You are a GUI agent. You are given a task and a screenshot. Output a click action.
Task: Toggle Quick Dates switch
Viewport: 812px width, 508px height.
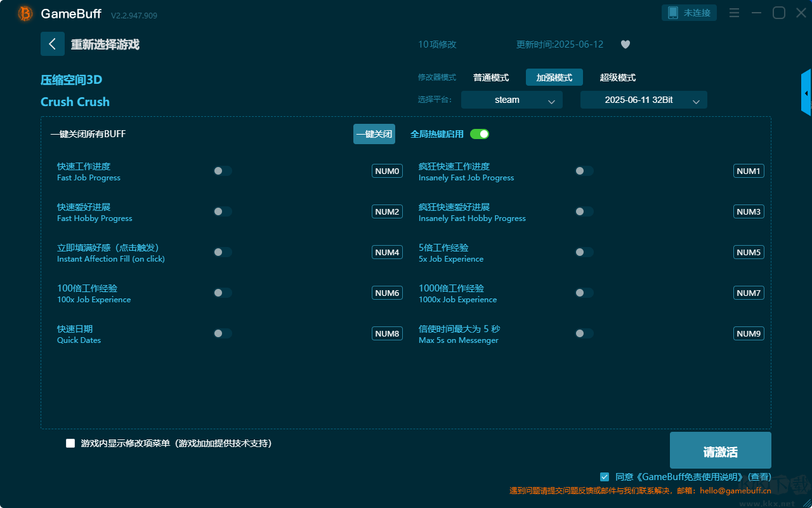pos(223,333)
